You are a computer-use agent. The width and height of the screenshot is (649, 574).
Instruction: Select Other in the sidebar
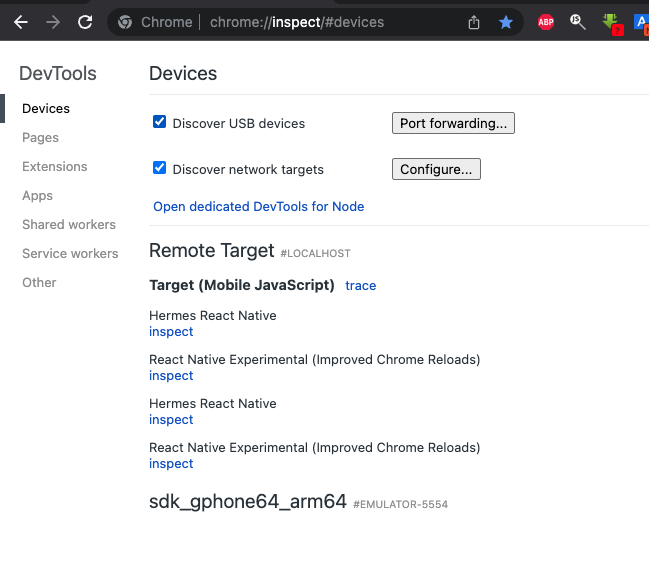pyautogui.click(x=39, y=282)
